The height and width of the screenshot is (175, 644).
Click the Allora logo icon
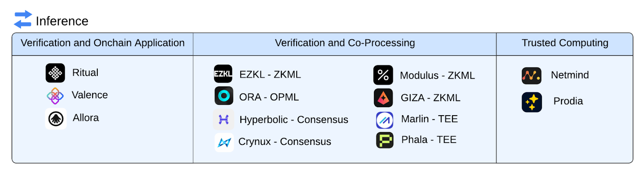coord(56,118)
